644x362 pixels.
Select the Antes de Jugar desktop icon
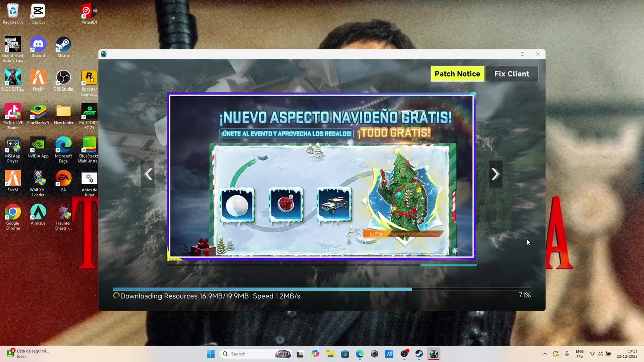pyautogui.click(x=89, y=184)
